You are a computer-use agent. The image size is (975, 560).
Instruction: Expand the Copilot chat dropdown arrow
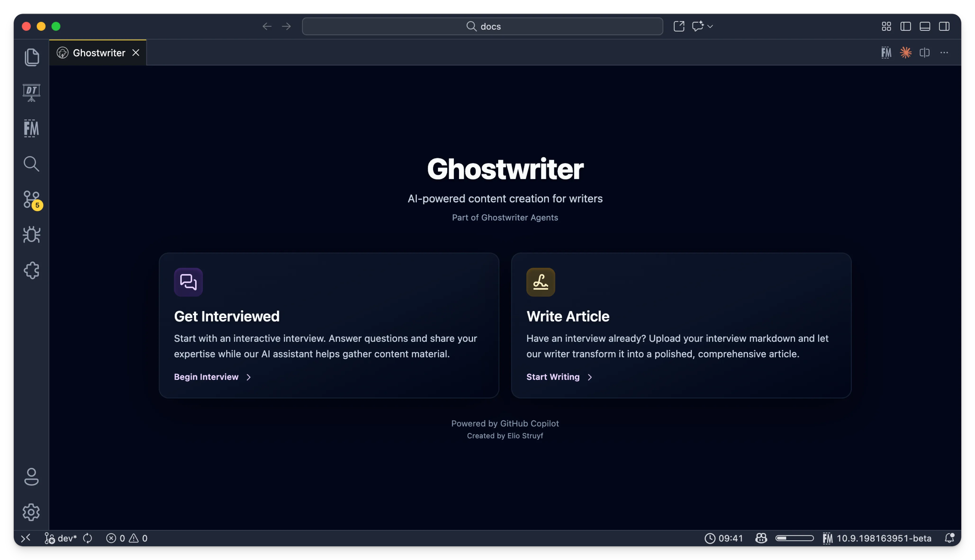710,26
